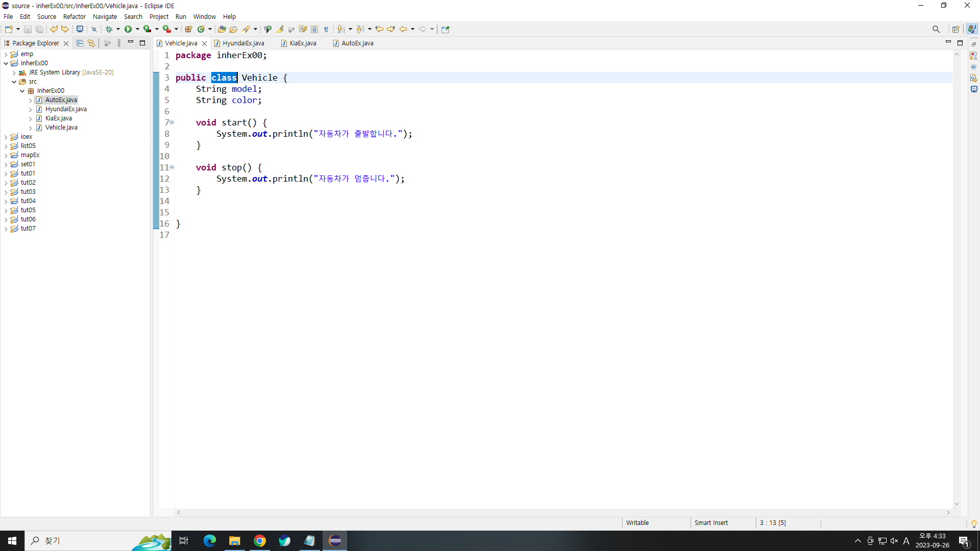The width and height of the screenshot is (980, 551).
Task: Expand the tut01 project in tree
Action: click(x=6, y=173)
